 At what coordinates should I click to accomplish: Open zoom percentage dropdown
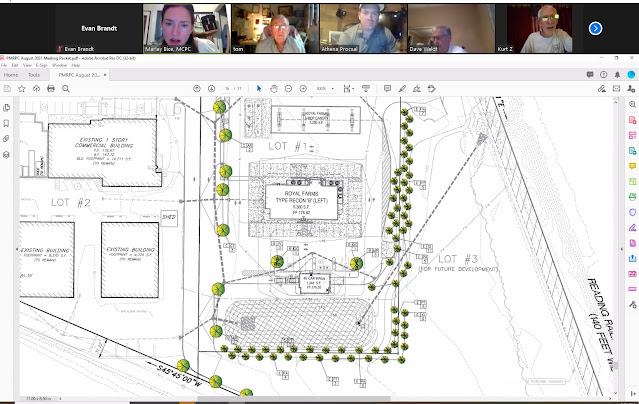[x=333, y=88]
